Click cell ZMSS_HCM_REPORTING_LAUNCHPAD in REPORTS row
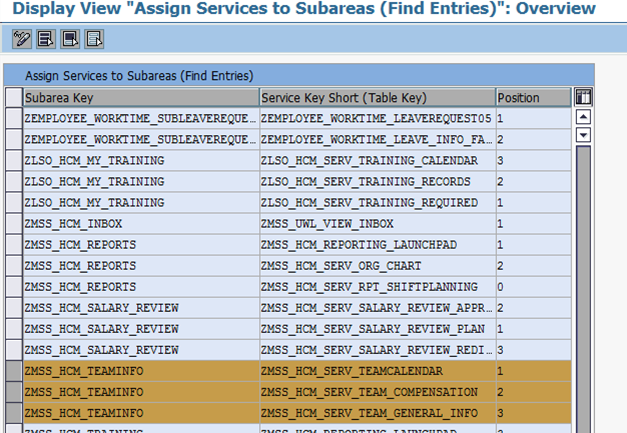 [x=377, y=245]
